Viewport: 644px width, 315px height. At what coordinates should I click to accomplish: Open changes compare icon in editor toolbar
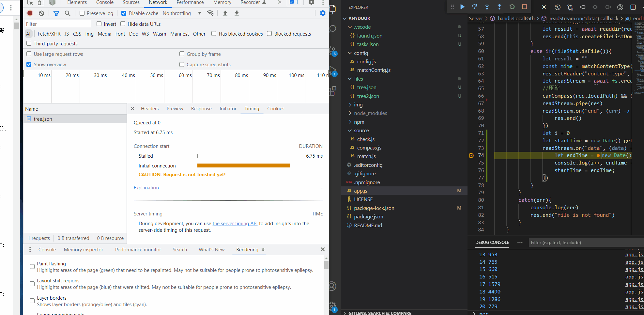click(570, 7)
